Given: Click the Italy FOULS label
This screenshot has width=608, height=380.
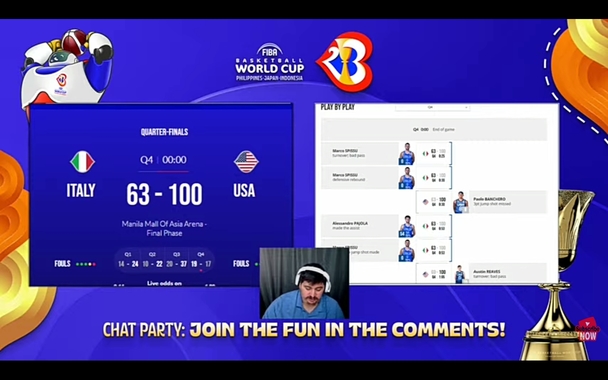Looking at the screenshot, I should (62, 264).
